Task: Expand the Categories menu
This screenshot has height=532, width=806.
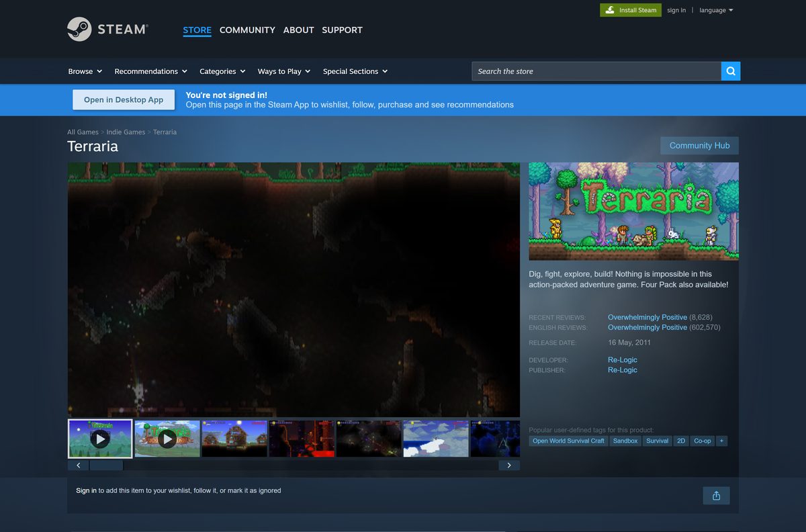Action: coord(223,71)
